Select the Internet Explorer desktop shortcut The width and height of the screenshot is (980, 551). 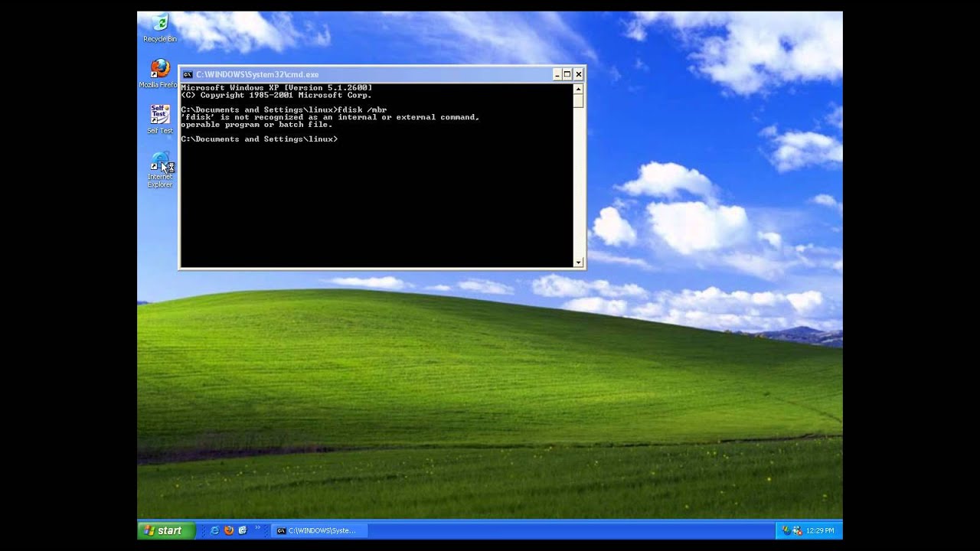click(159, 170)
